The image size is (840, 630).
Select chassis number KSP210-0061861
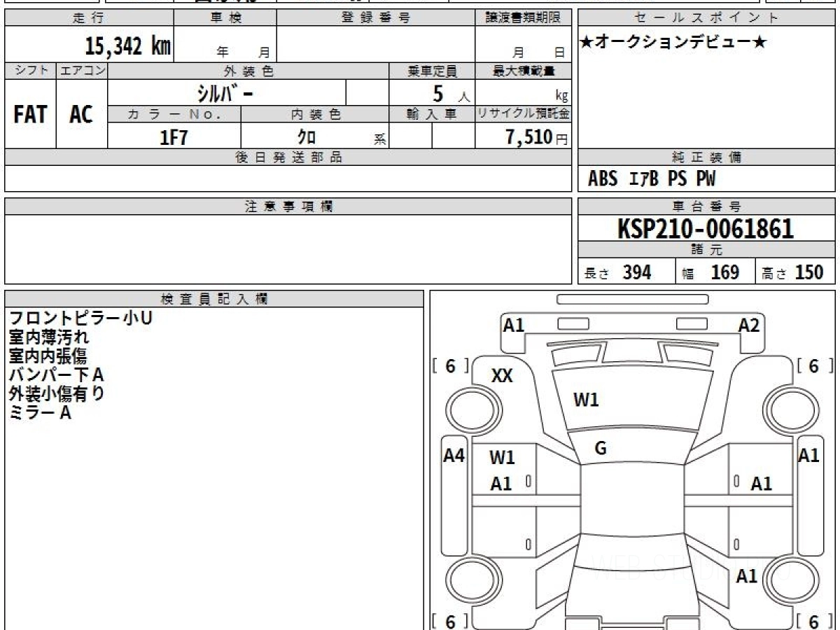706,229
